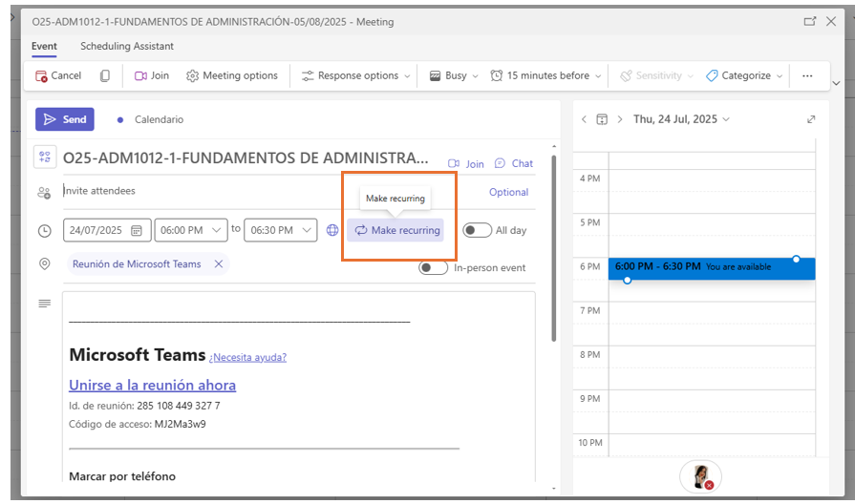
Task: Switch to the Scheduling Assistant tab
Action: click(x=127, y=47)
